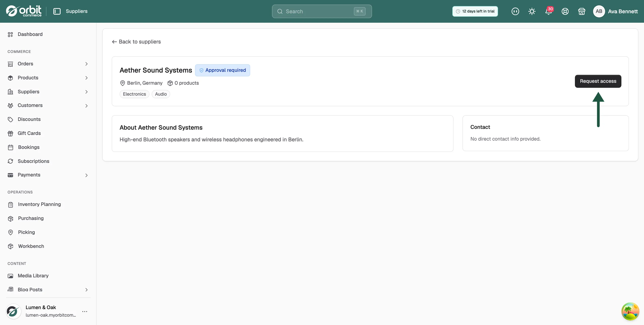The image size is (644, 325).
Task: Click the Electronics tag
Action: (x=134, y=94)
